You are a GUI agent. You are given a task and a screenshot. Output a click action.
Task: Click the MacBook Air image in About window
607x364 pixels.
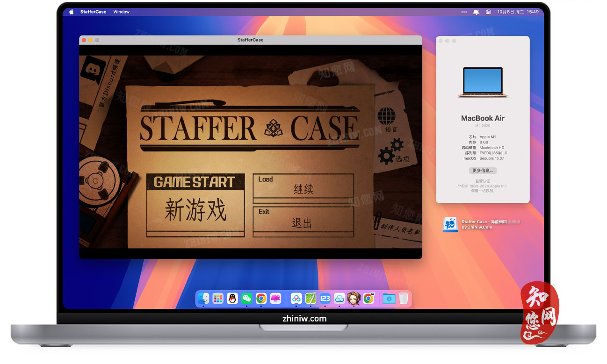tap(483, 82)
